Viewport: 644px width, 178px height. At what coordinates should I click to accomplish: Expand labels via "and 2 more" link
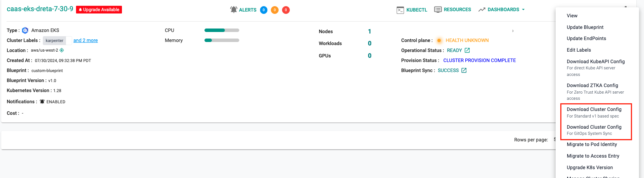[x=85, y=40]
